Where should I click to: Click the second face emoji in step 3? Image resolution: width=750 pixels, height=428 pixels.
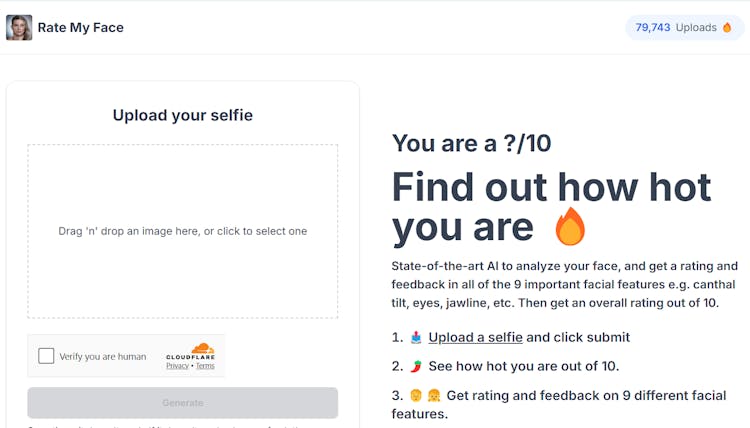tap(434, 395)
